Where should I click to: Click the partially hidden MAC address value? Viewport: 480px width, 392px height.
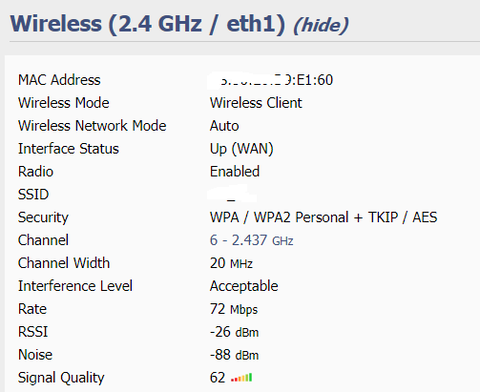click(271, 80)
